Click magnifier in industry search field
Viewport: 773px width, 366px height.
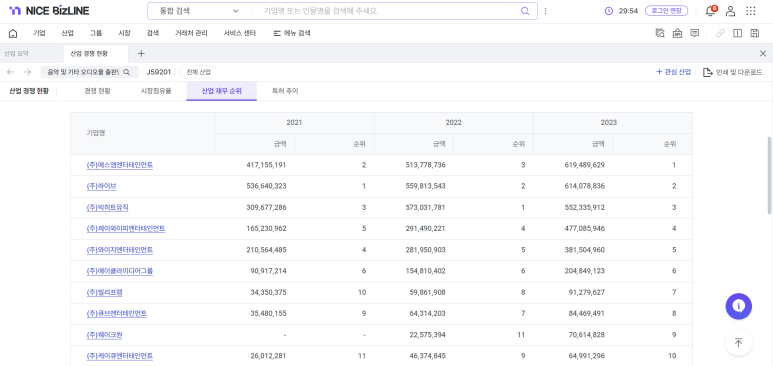127,72
